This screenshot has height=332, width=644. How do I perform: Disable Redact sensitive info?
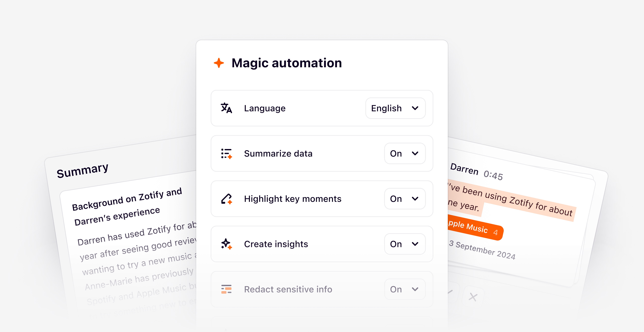(x=405, y=289)
